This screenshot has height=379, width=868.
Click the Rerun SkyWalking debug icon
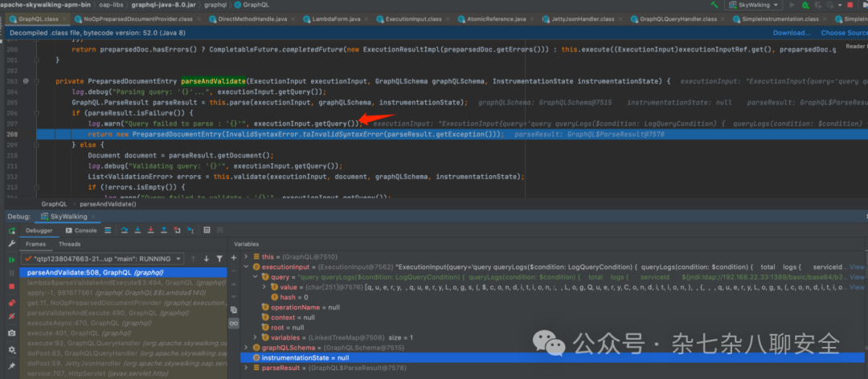pyautogui.click(x=11, y=230)
